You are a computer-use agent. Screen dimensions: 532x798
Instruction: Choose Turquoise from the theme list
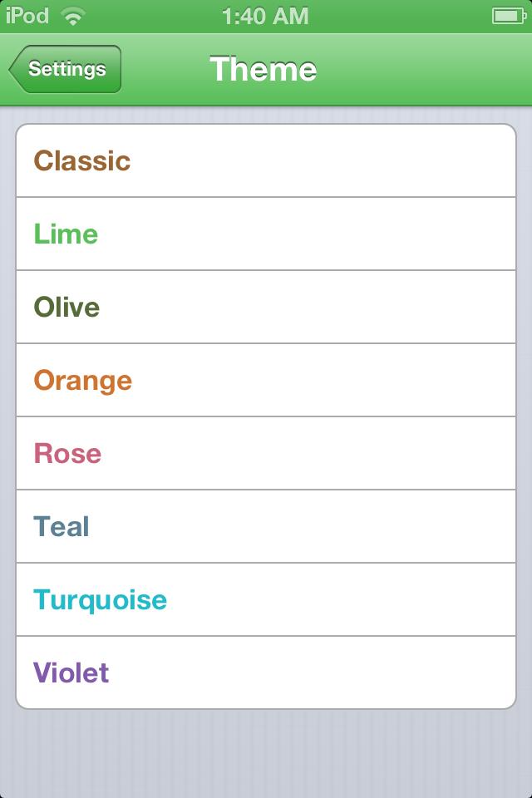[266, 599]
